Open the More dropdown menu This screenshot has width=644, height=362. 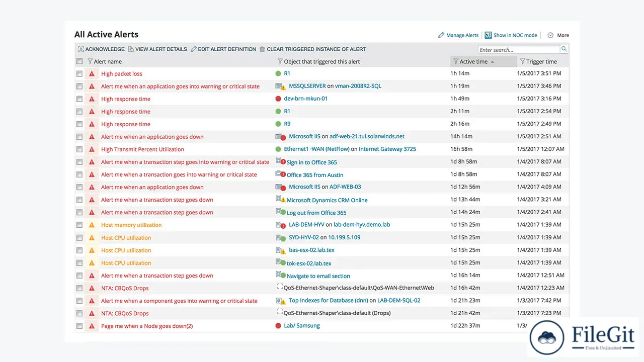click(x=558, y=35)
